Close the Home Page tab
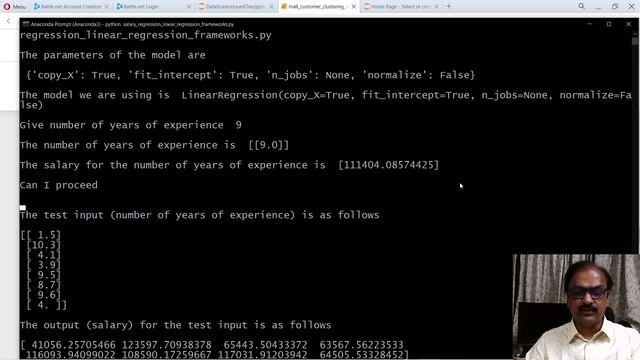The height and width of the screenshot is (360, 640). click(x=436, y=7)
